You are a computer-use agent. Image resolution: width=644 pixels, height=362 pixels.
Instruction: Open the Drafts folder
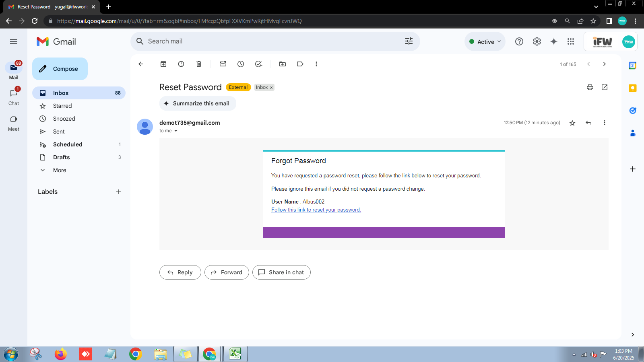point(79,157)
